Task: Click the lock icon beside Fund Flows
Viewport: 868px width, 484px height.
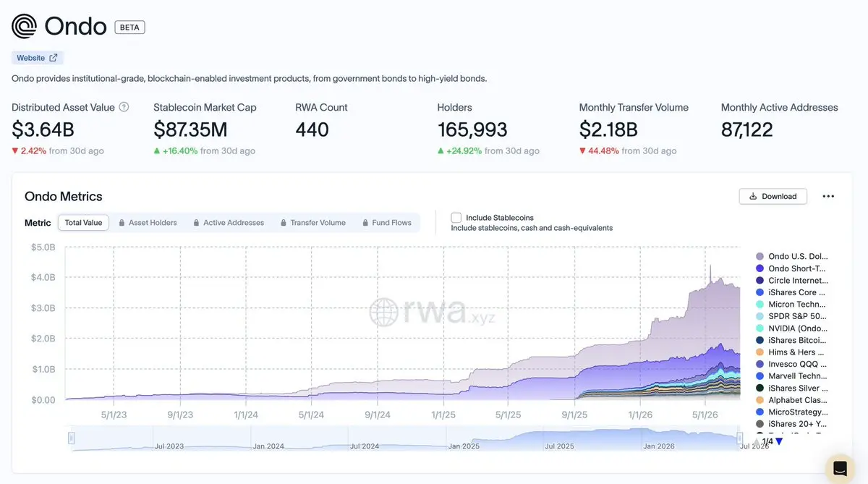Action: pos(365,223)
